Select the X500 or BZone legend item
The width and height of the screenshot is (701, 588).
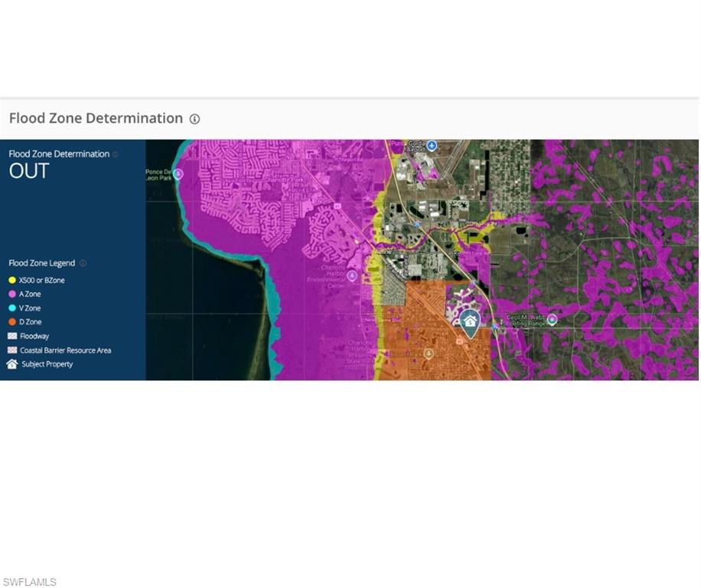[42, 280]
